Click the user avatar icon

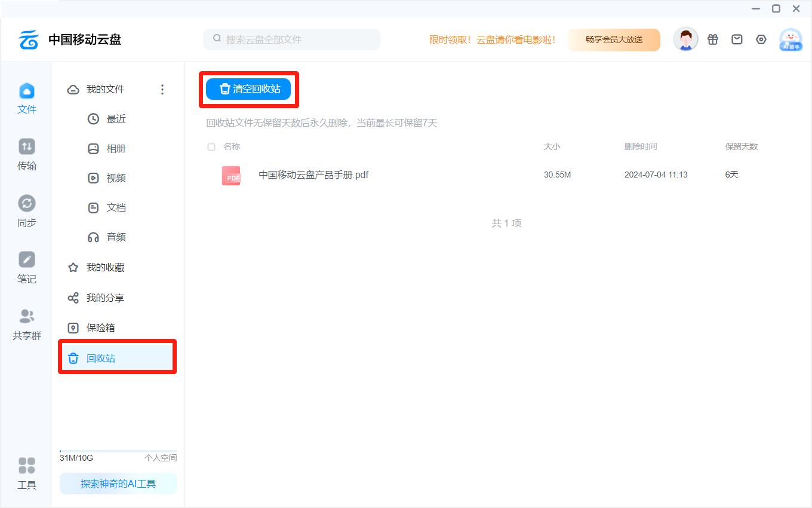pos(685,39)
